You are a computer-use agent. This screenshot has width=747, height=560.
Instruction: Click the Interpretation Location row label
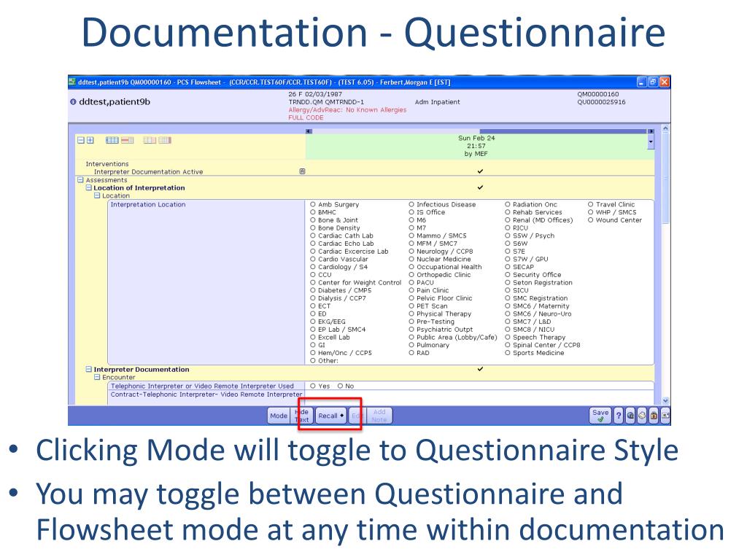pyautogui.click(x=148, y=205)
